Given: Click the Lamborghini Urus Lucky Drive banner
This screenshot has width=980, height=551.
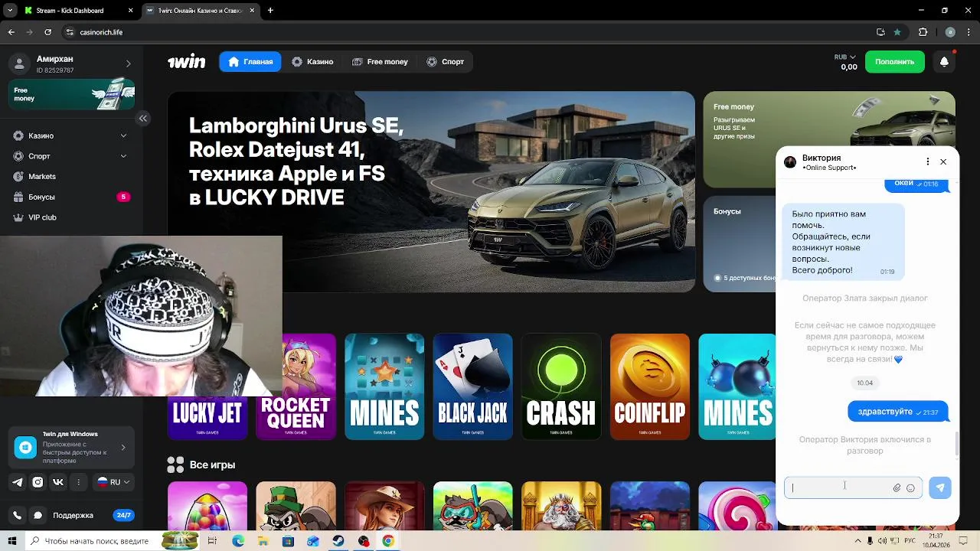Looking at the screenshot, I should [431, 192].
